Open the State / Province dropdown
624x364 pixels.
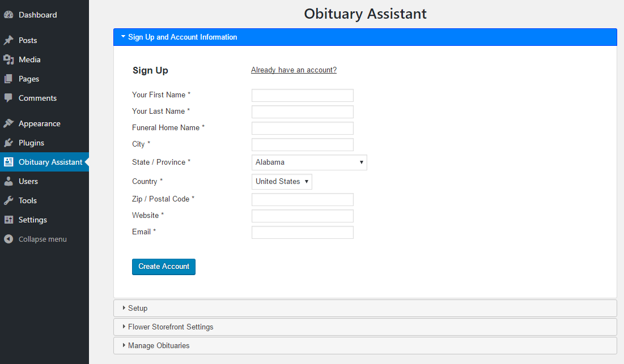pyautogui.click(x=309, y=162)
